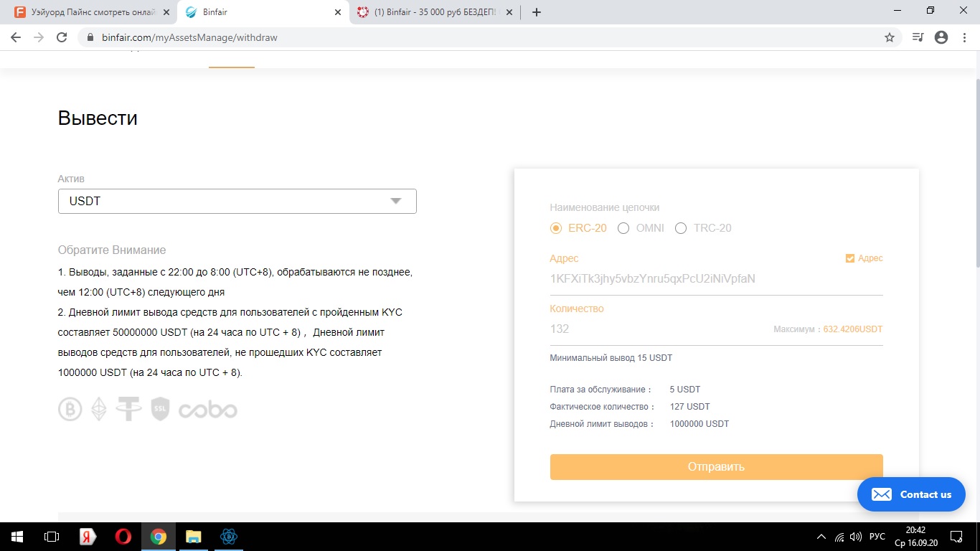Click the Минимальный вывод 15 USDT text
980x551 pixels.
click(x=611, y=358)
